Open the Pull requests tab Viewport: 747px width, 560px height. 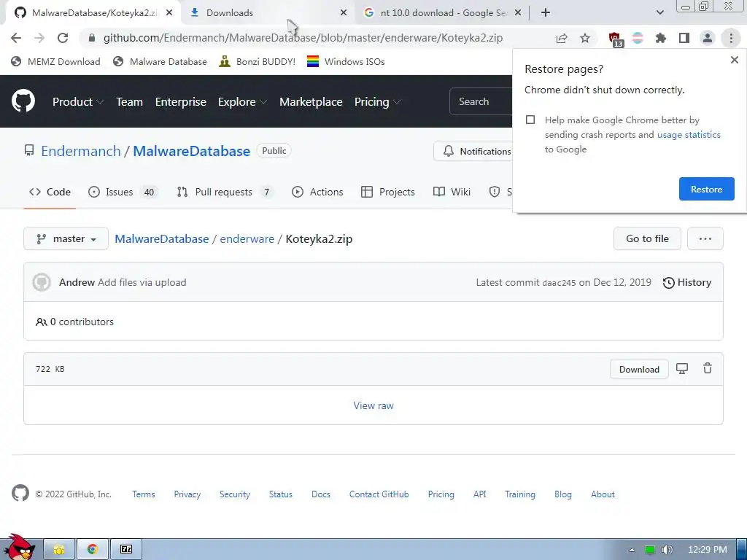coord(225,192)
